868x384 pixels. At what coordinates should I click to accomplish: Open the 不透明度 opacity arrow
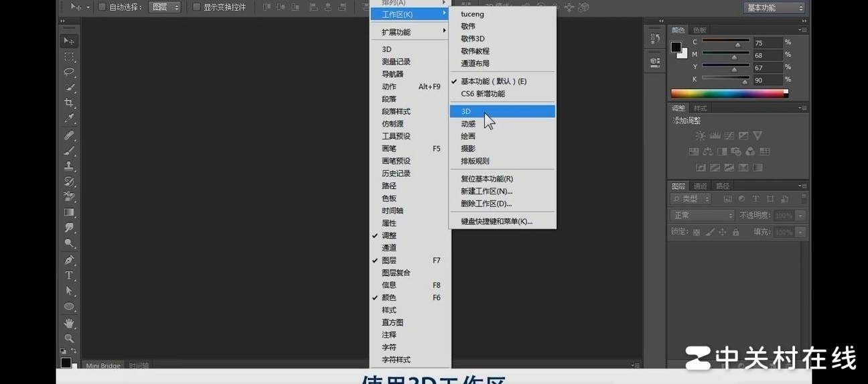click(x=800, y=216)
